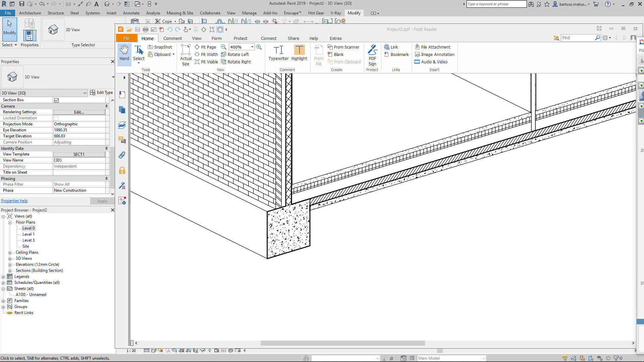Switch to the Comment ribbon tab
This screenshot has width=644, height=362.
pos(172,39)
